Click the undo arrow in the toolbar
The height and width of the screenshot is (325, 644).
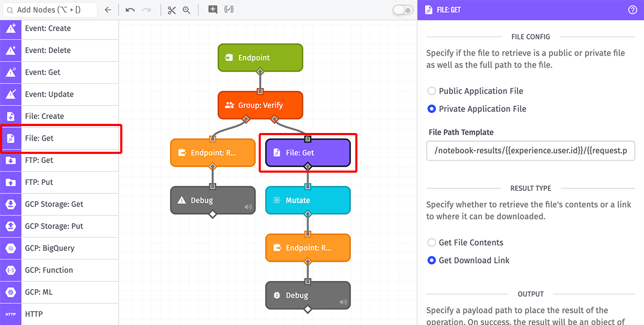pos(130,10)
